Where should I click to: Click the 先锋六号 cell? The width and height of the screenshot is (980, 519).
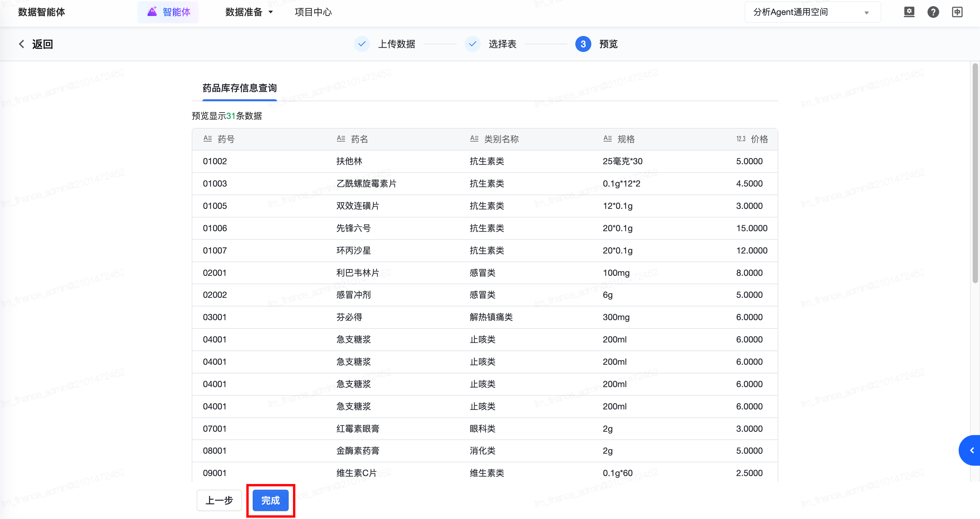point(353,228)
